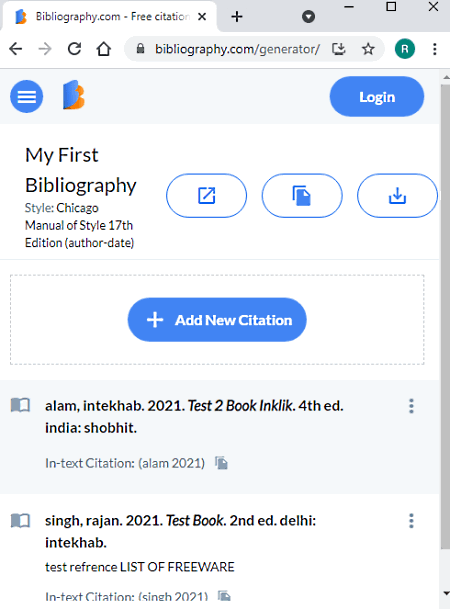Click the page's vertical scrollbar down arrow
The height and width of the screenshot is (609, 450).
[446, 593]
